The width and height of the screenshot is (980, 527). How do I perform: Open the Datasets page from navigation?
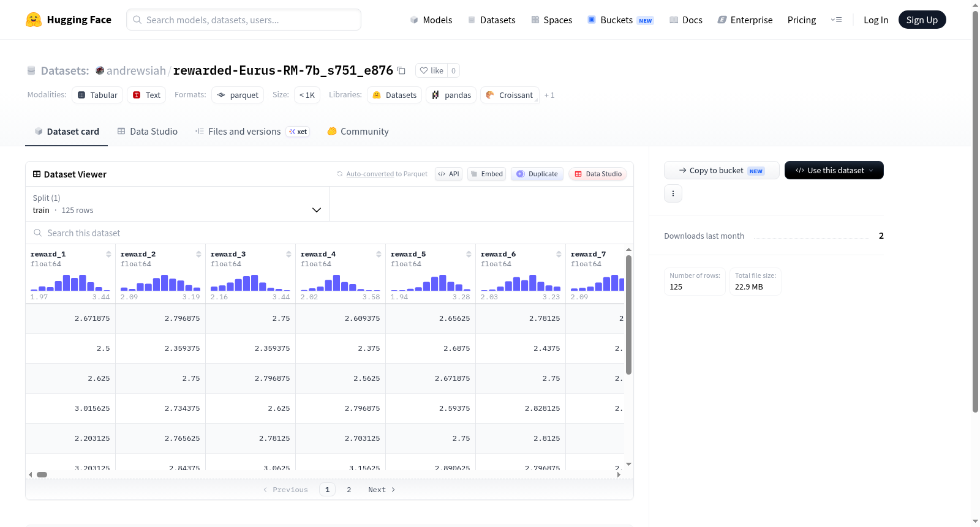[x=492, y=20]
